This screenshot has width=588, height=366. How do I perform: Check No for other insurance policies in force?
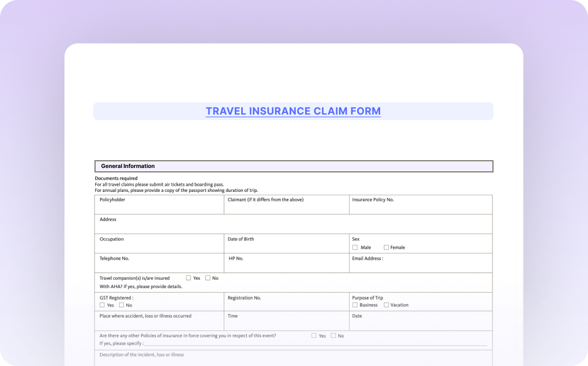coord(333,335)
